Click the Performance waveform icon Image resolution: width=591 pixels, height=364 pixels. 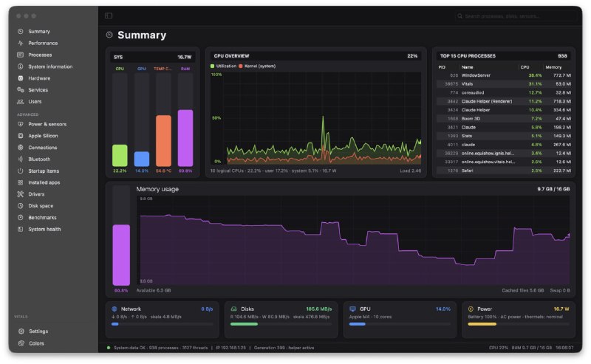pyautogui.click(x=21, y=43)
